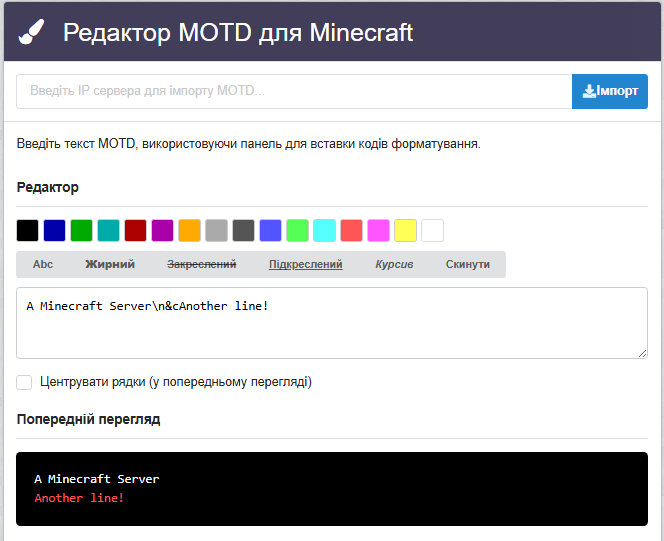Image resolution: width=664 pixels, height=541 pixels.
Task: Click the Редактор section heading
Action: (47, 187)
